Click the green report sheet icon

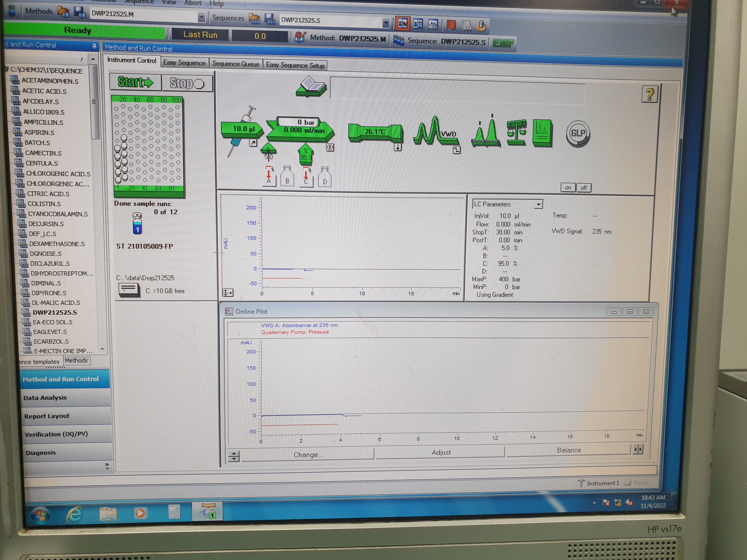click(542, 133)
